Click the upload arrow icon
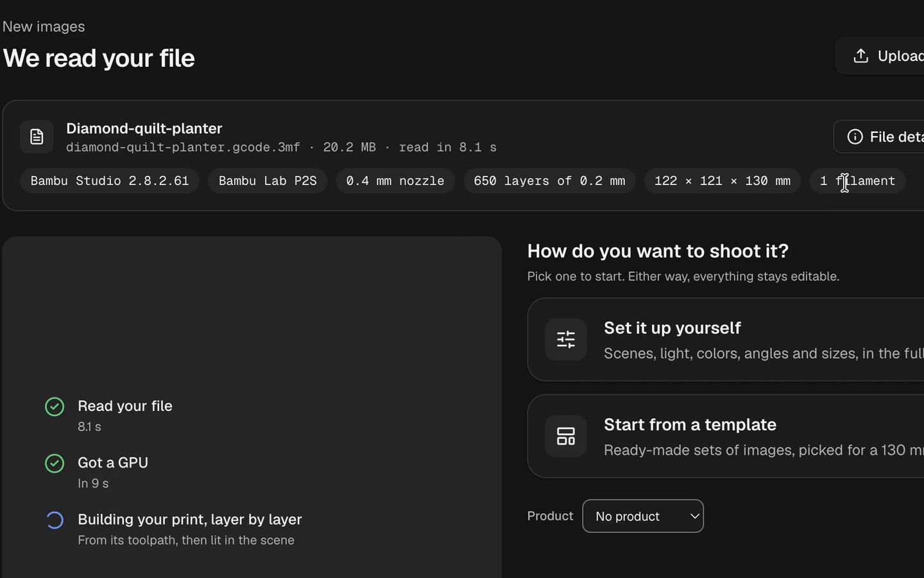Image resolution: width=924 pixels, height=578 pixels. click(860, 56)
